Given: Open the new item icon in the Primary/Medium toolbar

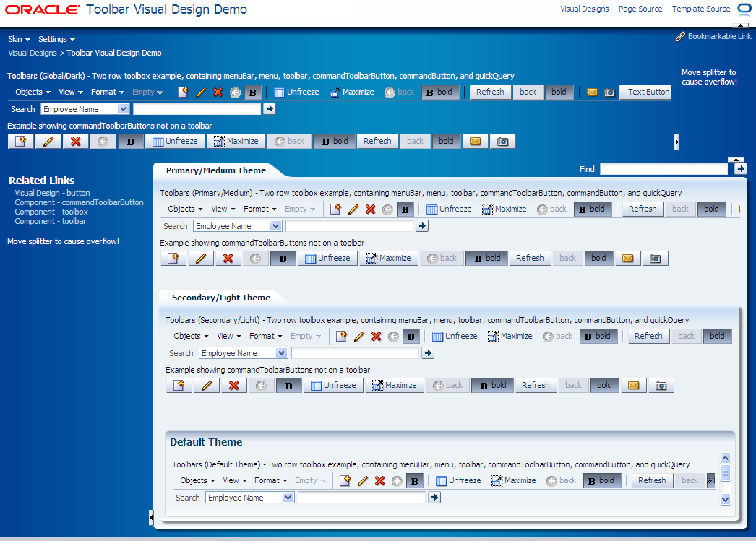Looking at the screenshot, I should [336, 209].
